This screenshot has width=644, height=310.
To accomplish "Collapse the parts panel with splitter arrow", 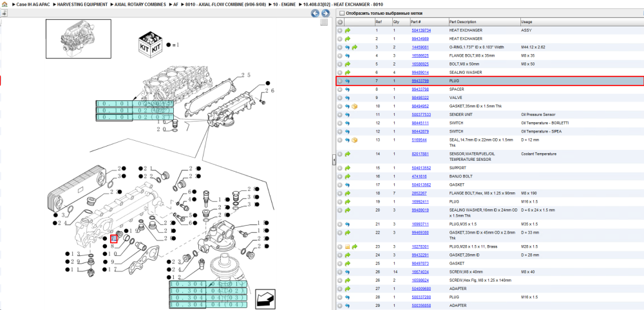I will 334,160.
